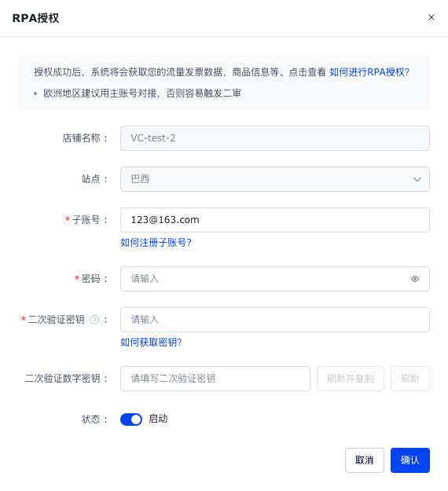Close the RPA授权 dialog with X icon

point(431,17)
